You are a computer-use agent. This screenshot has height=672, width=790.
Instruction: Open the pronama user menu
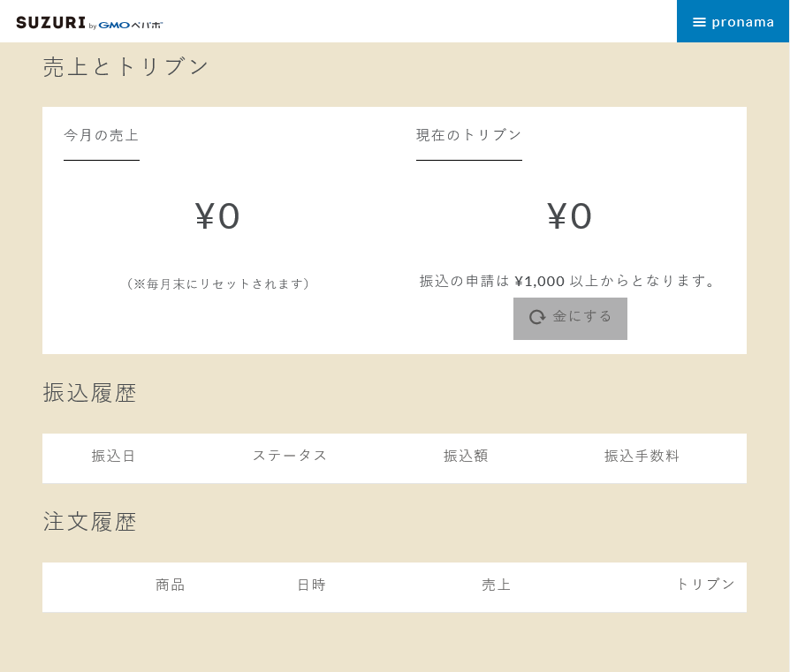pos(742,22)
